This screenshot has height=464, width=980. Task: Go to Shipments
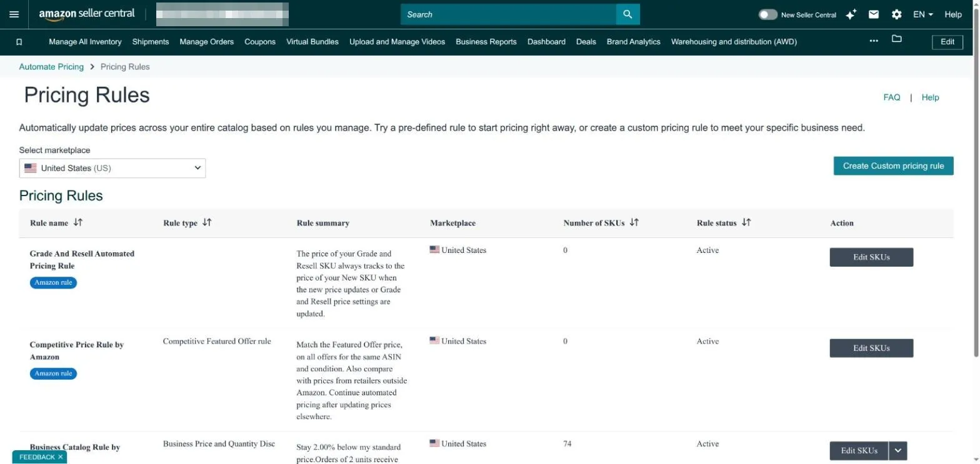(x=151, y=42)
